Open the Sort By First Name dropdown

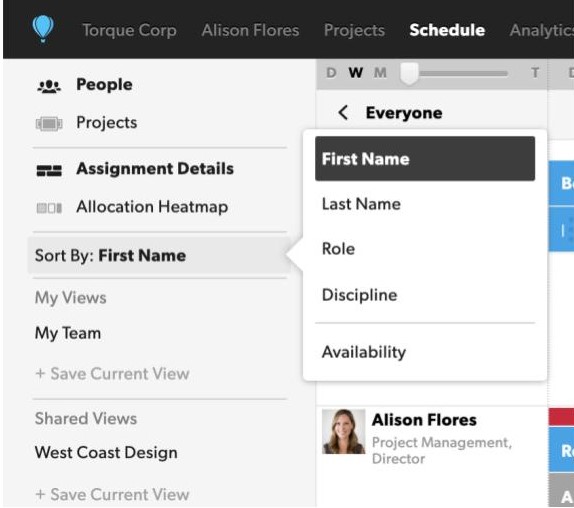click(159, 255)
